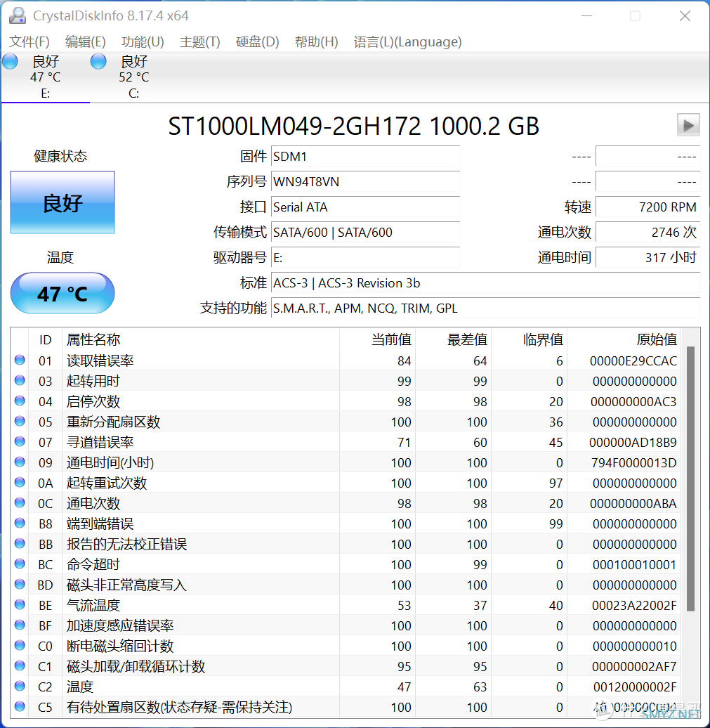
Task: Click the standard field ACS-3 Revision 3b
Action: click(x=485, y=282)
